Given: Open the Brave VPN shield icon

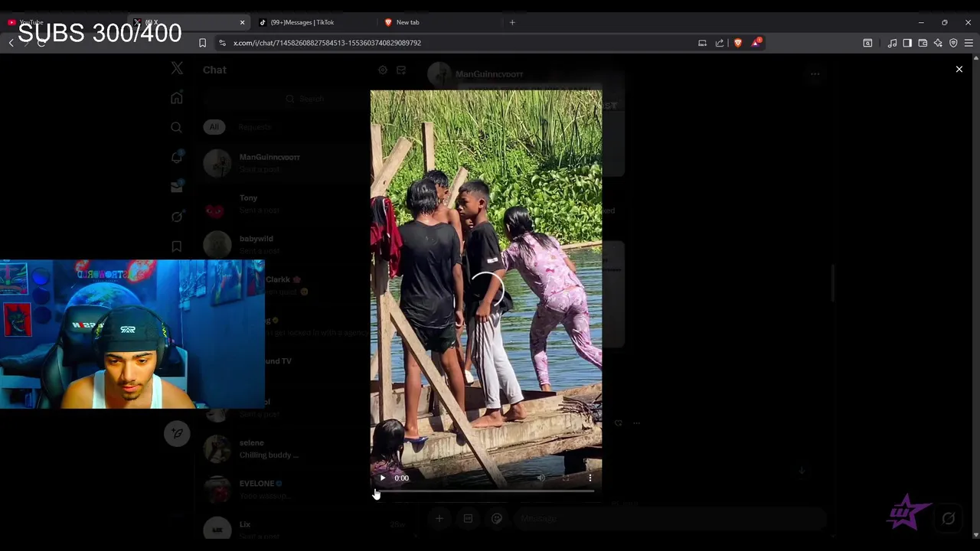Looking at the screenshot, I should [953, 43].
